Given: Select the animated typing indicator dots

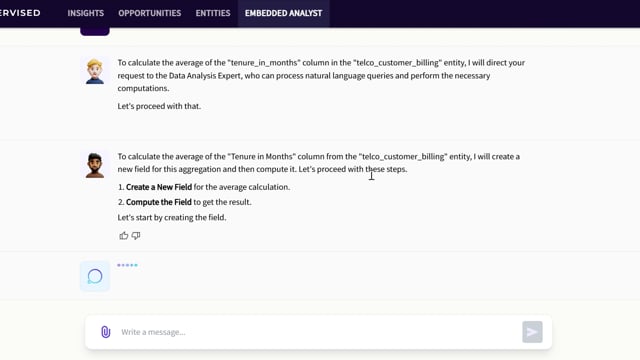Looking at the screenshot, I should tap(127, 265).
